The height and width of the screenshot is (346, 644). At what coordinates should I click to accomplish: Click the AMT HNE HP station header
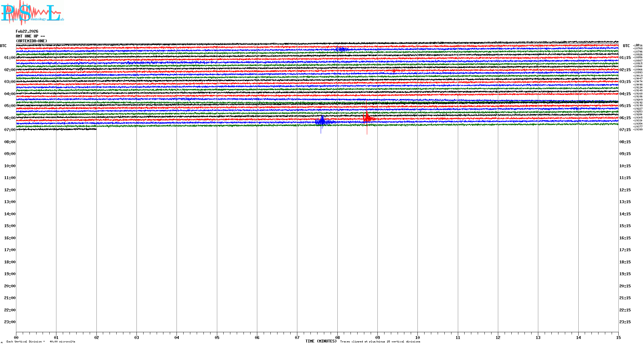pyautogui.click(x=30, y=36)
